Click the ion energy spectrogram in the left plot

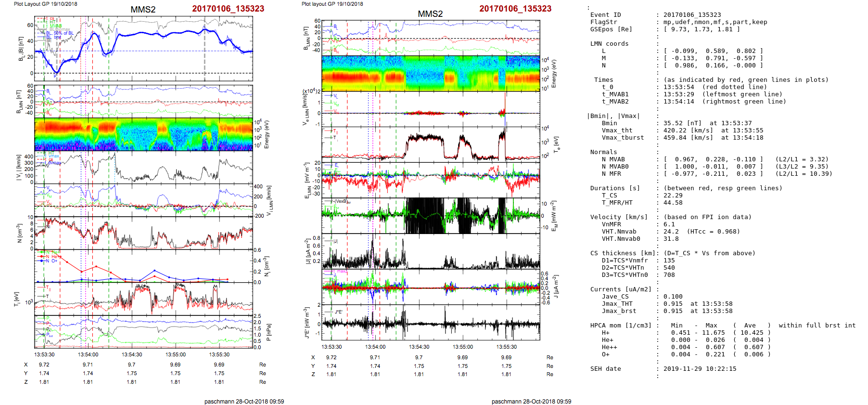coord(143,134)
